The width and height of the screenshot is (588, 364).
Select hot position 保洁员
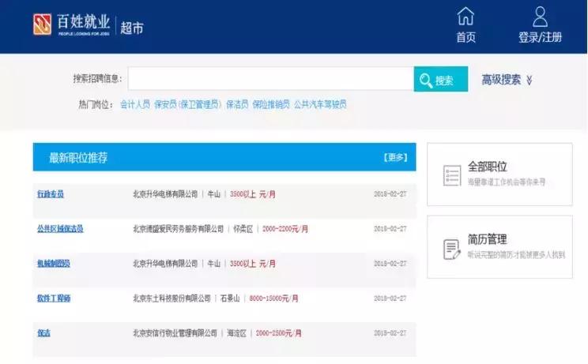[237, 104]
